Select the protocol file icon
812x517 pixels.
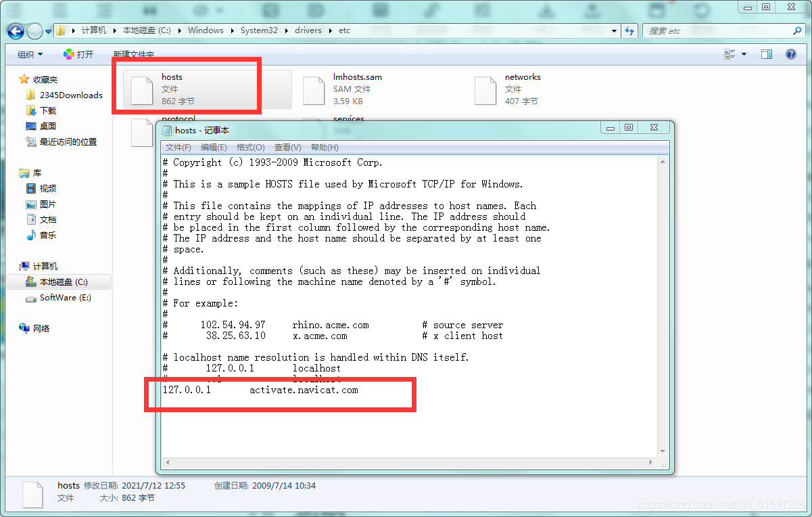click(141, 132)
